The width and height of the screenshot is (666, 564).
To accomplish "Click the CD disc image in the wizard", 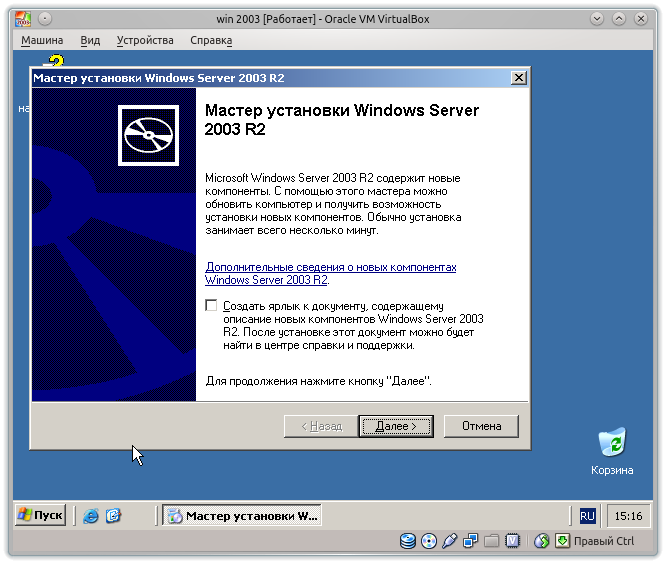I will click(148, 135).
